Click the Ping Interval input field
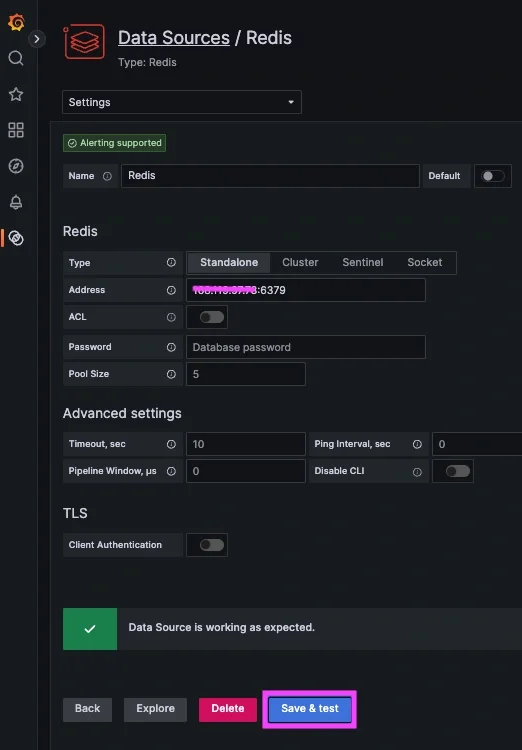Image resolution: width=522 pixels, height=750 pixels. pos(477,444)
